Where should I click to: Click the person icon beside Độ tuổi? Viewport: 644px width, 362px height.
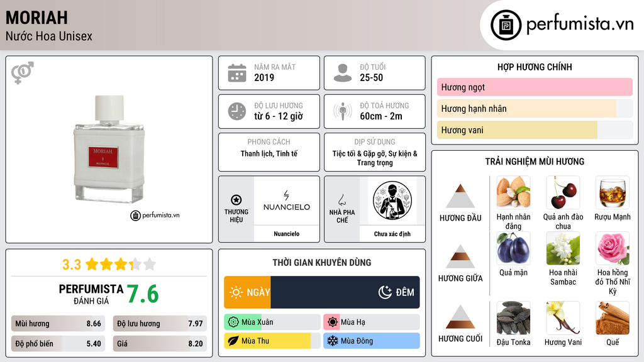tap(343, 73)
